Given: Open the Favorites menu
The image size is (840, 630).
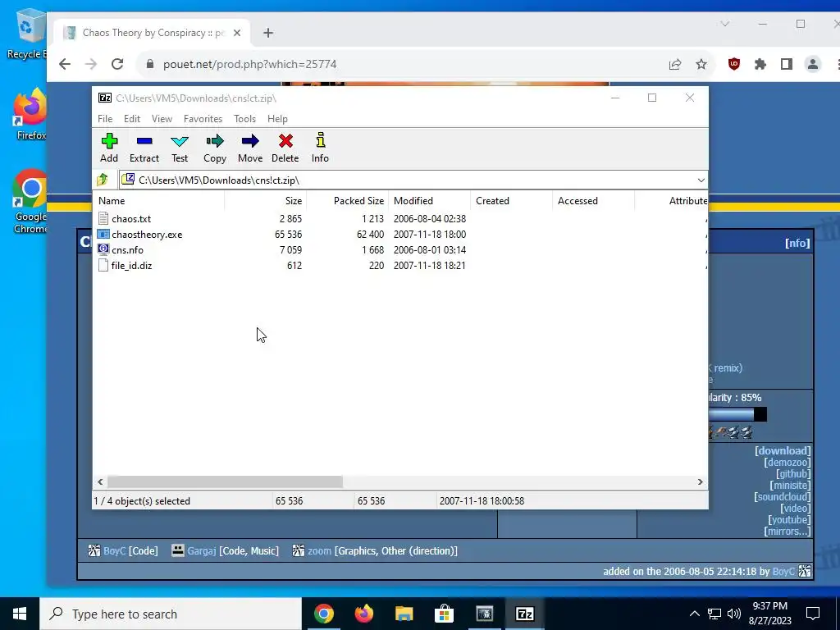Looking at the screenshot, I should pos(203,119).
